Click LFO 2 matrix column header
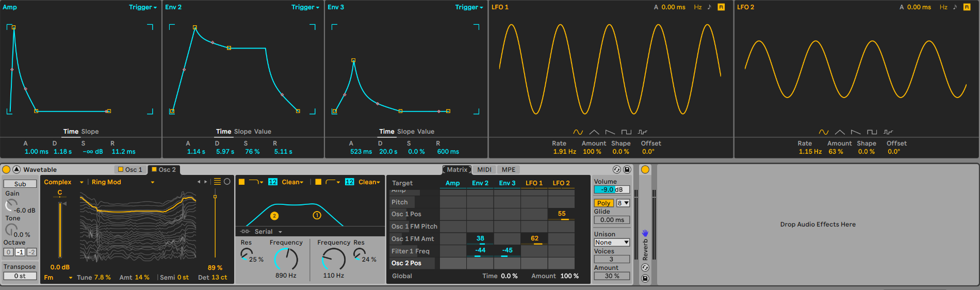 point(561,183)
